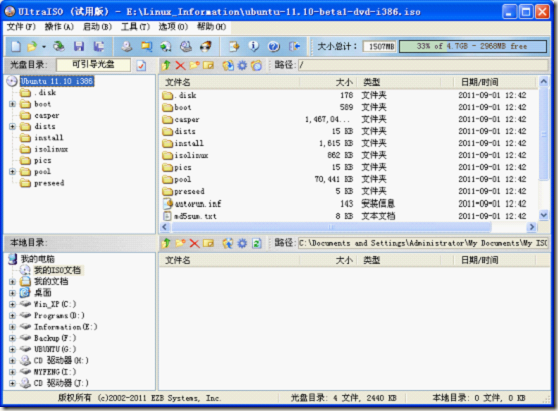Select 我的ISO文档 in the local tree
The width and height of the screenshot is (558, 411).
[x=57, y=270]
